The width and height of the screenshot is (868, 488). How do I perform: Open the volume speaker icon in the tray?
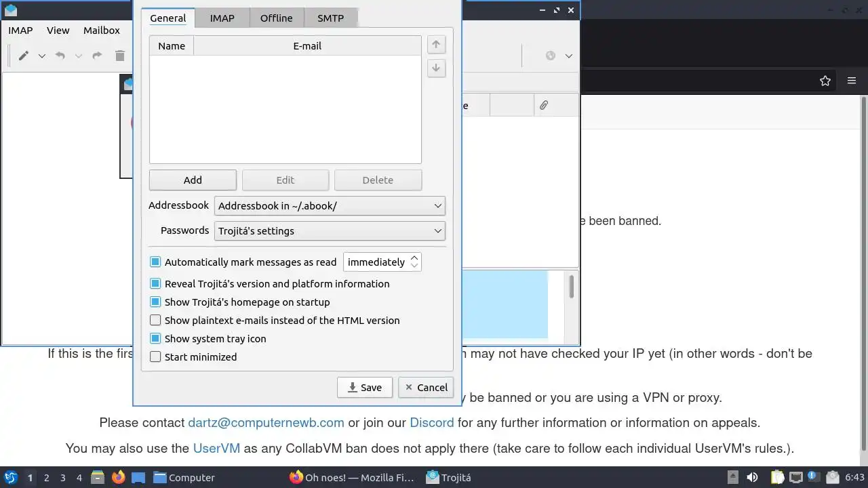(752, 477)
